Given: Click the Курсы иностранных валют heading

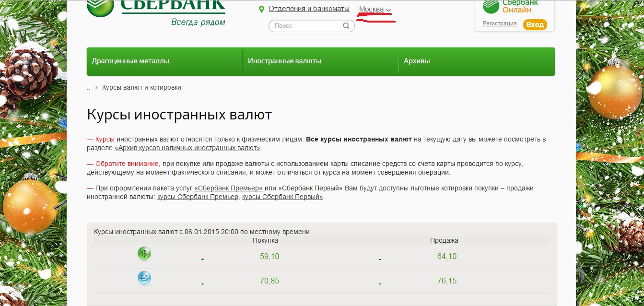Looking at the screenshot, I should pyautogui.click(x=179, y=115).
